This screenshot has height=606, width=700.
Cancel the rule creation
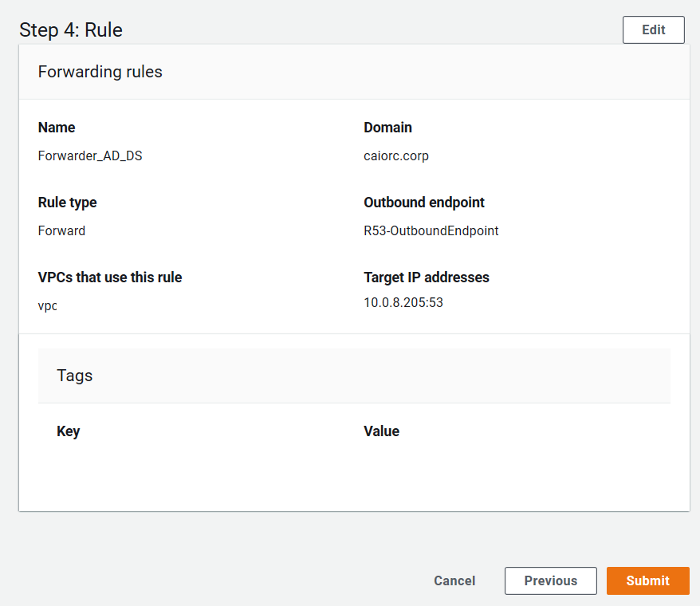point(454,580)
